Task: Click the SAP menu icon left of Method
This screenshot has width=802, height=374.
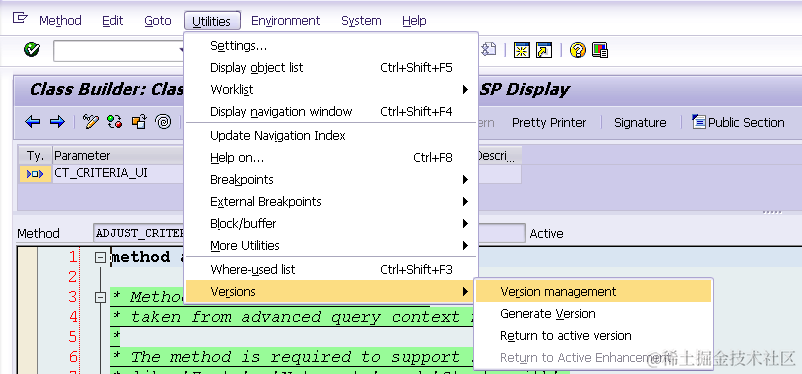Action: click(19, 18)
